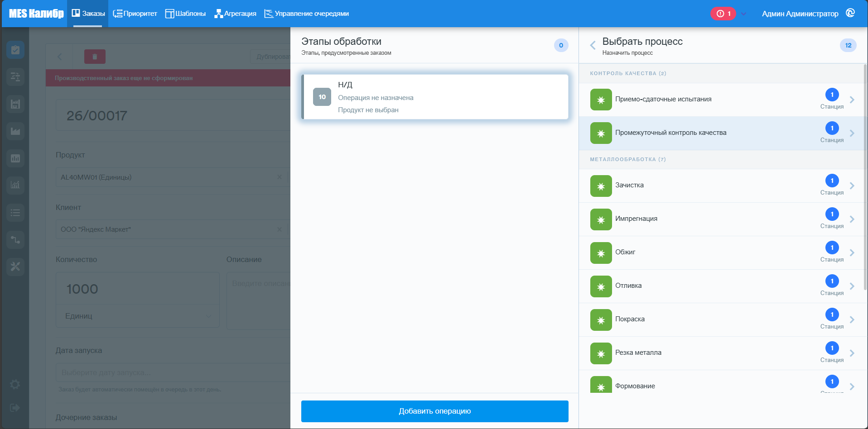Go to Управление очередями tab
Image resolution: width=868 pixels, height=429 pixels.
click(x=307, y=14)
